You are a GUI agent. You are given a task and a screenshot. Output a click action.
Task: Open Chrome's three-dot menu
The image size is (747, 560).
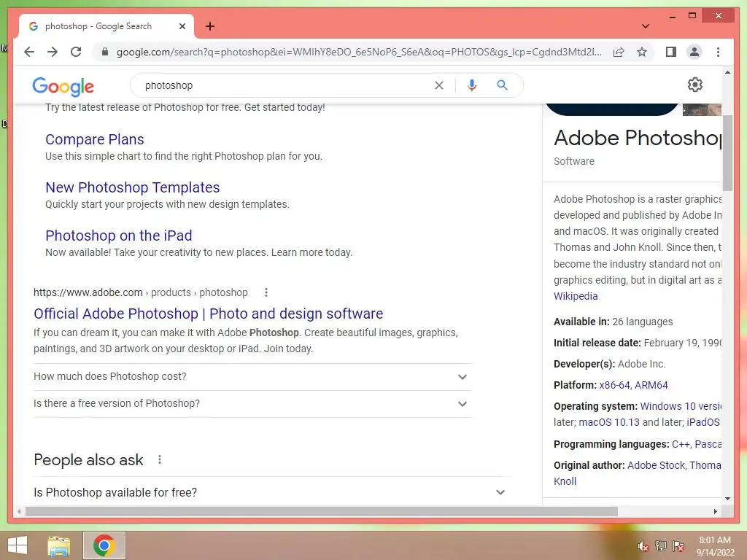pos(718,52)
